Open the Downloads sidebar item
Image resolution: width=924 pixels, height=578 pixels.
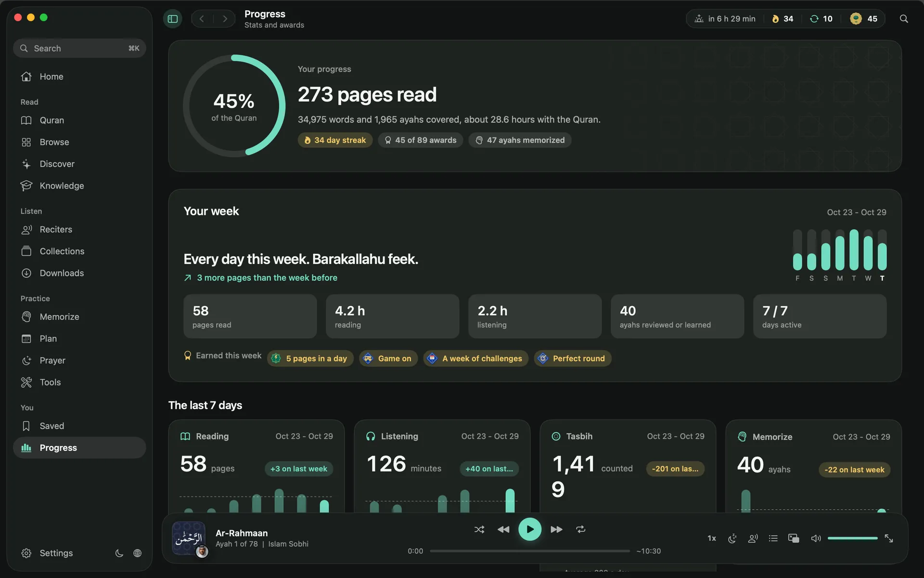click(x=79, y=273)
